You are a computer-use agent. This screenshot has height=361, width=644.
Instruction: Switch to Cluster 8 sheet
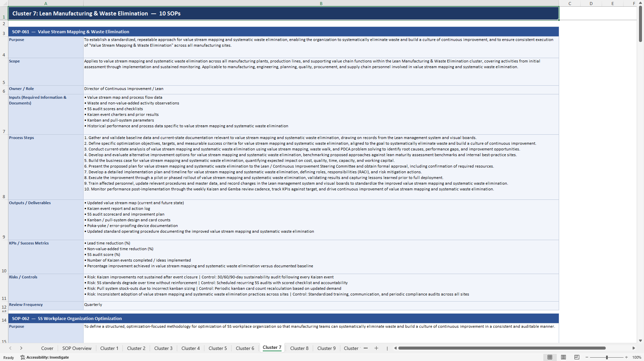point(299,348)
